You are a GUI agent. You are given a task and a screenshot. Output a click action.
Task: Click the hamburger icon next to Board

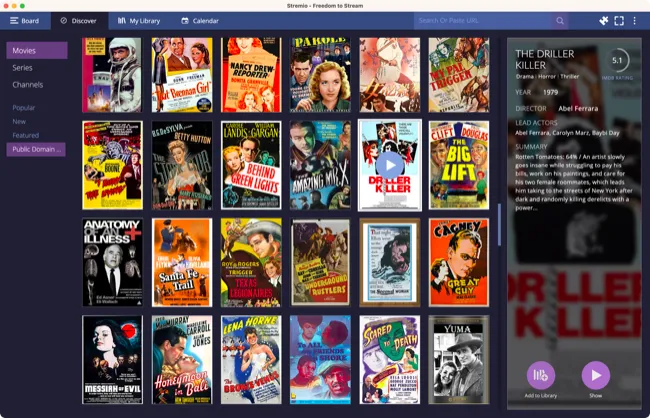click(14, 21)
